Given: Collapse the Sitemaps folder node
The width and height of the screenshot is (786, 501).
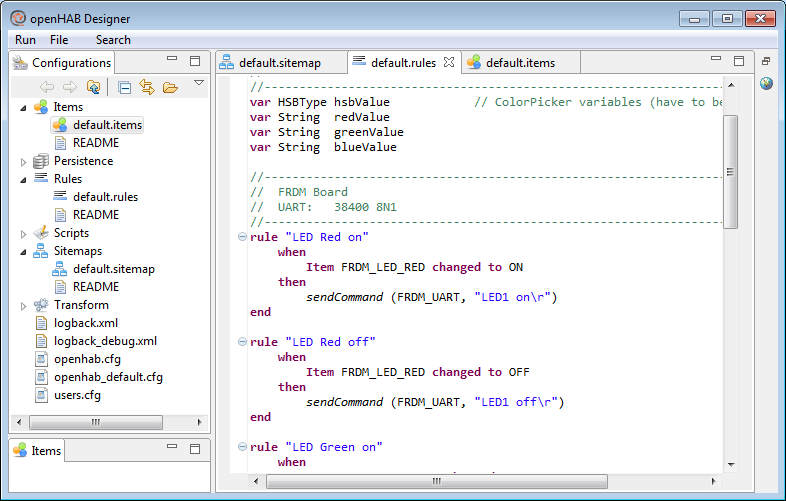Looking at the screenshot, I should (x=24, y=251).
